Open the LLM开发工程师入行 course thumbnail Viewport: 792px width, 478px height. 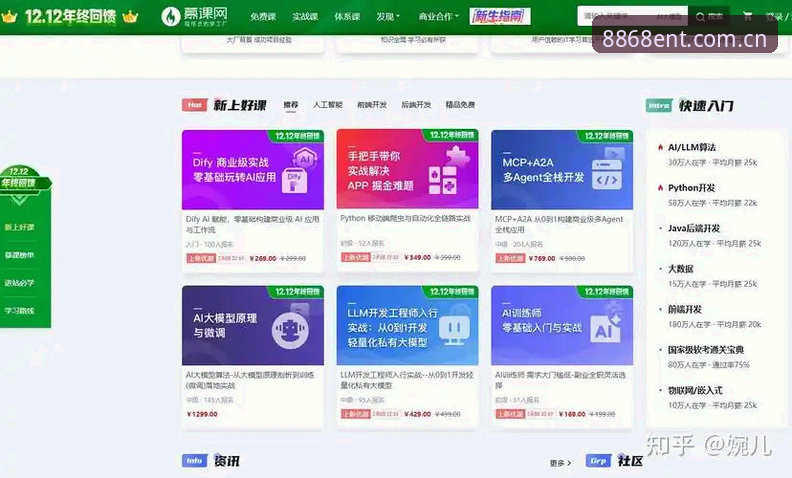(x=407, y=325)
